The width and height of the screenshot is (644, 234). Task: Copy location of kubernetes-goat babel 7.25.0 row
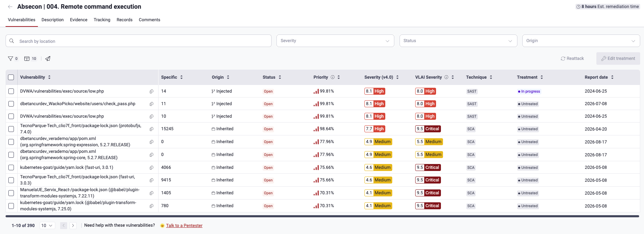click(152, 206)
